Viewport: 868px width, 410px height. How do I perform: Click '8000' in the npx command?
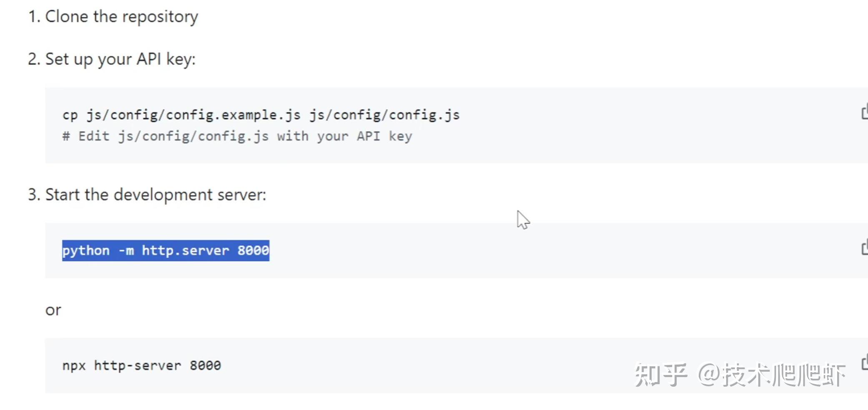coord(205,365)
